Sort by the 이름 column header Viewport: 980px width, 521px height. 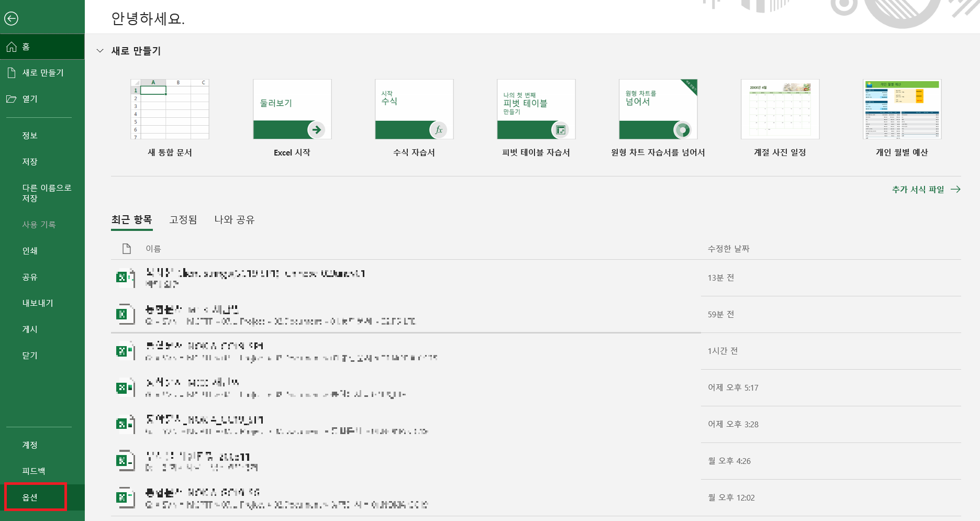click(153, 249)
